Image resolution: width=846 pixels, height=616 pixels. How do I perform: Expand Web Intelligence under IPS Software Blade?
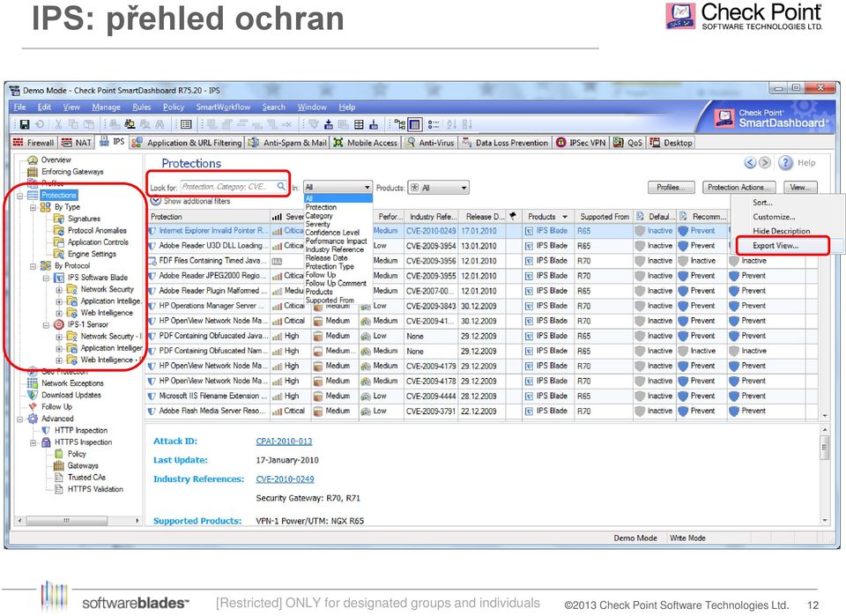click(59, 313)
